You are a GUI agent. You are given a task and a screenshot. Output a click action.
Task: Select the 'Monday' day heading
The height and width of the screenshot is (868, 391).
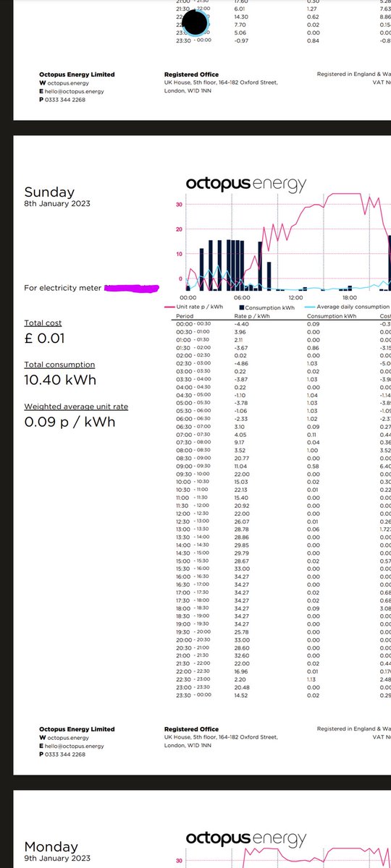click(x=51, y=846)
